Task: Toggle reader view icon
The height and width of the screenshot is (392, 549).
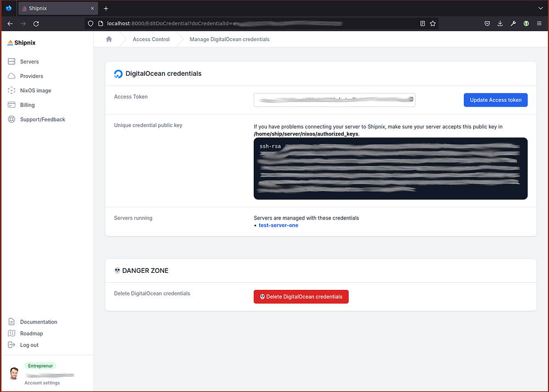Action: [x=423, y=24]
